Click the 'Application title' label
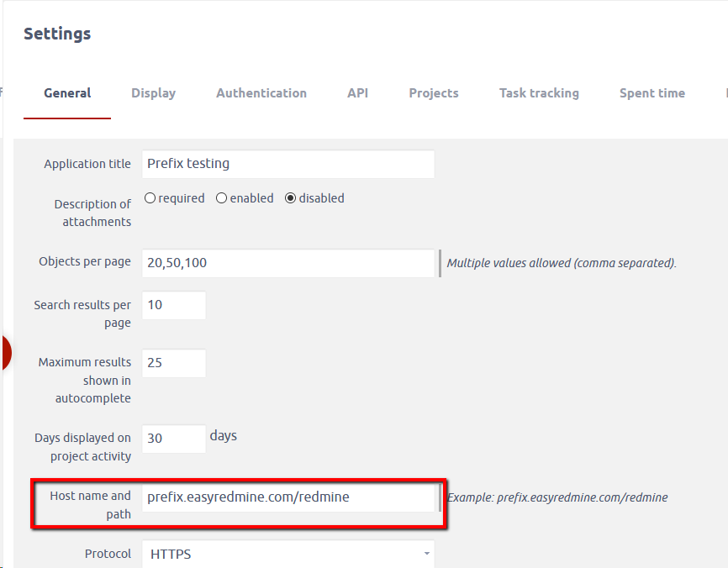728x568 pixels. click(x=87, y=164)
